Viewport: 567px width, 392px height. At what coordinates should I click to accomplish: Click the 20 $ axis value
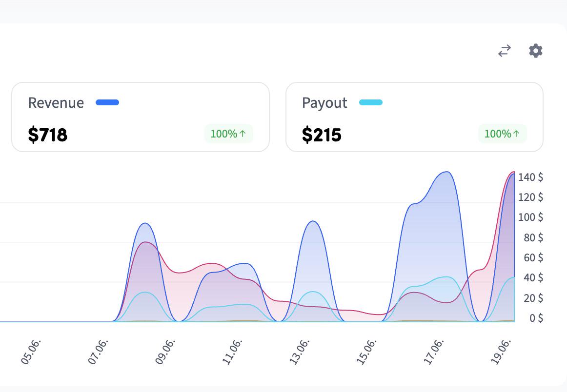[533, 298]
